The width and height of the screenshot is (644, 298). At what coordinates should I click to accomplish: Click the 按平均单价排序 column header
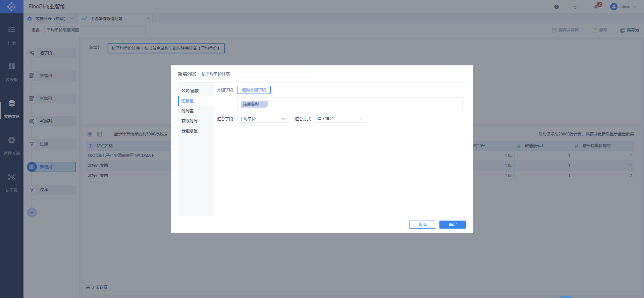pyautogui.click(x=597, y=146)
